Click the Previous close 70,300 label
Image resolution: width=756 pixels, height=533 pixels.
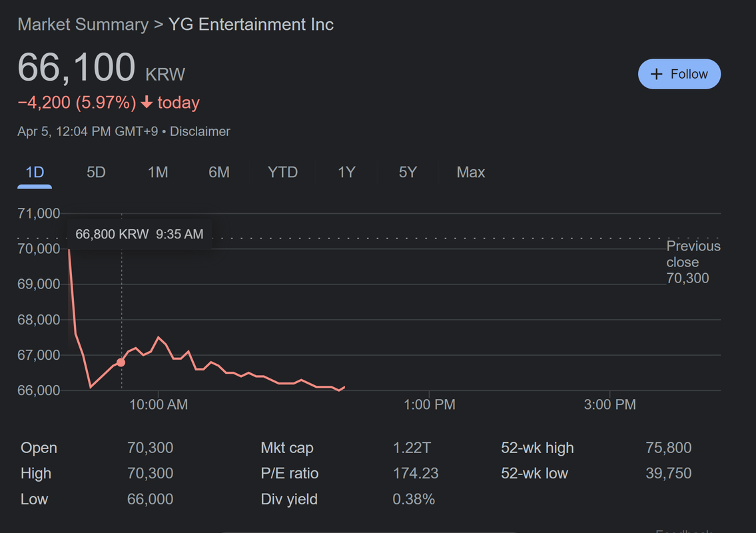coord(693,262)
